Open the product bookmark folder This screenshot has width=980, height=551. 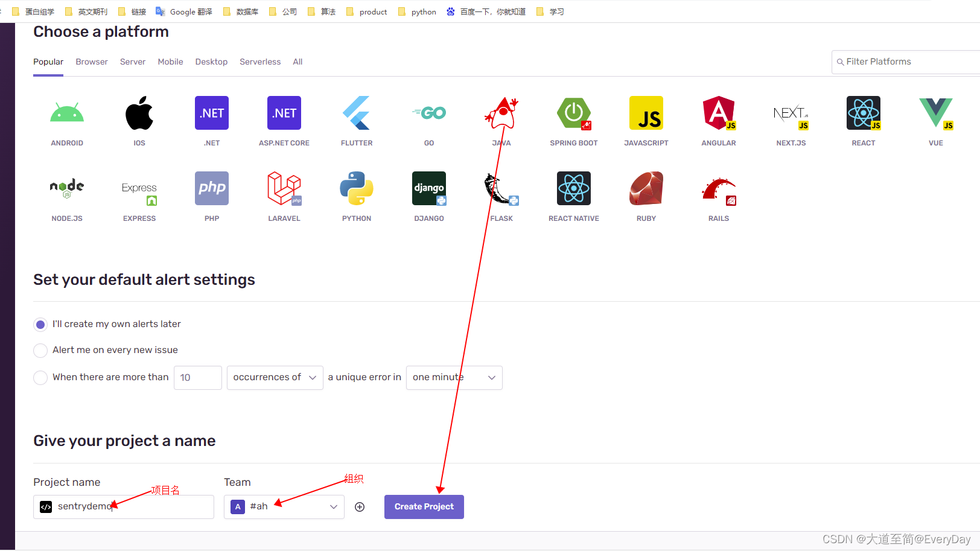(367, 11)
